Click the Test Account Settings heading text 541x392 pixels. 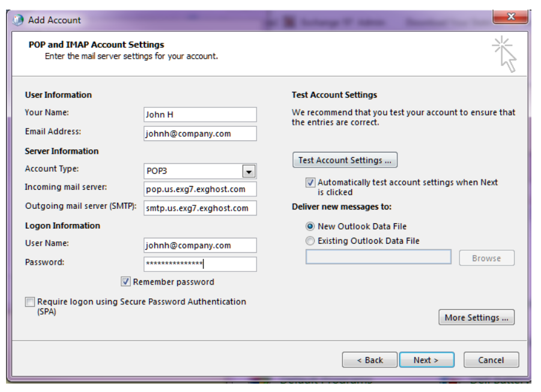pyautogui.click(x=334, y=95)
